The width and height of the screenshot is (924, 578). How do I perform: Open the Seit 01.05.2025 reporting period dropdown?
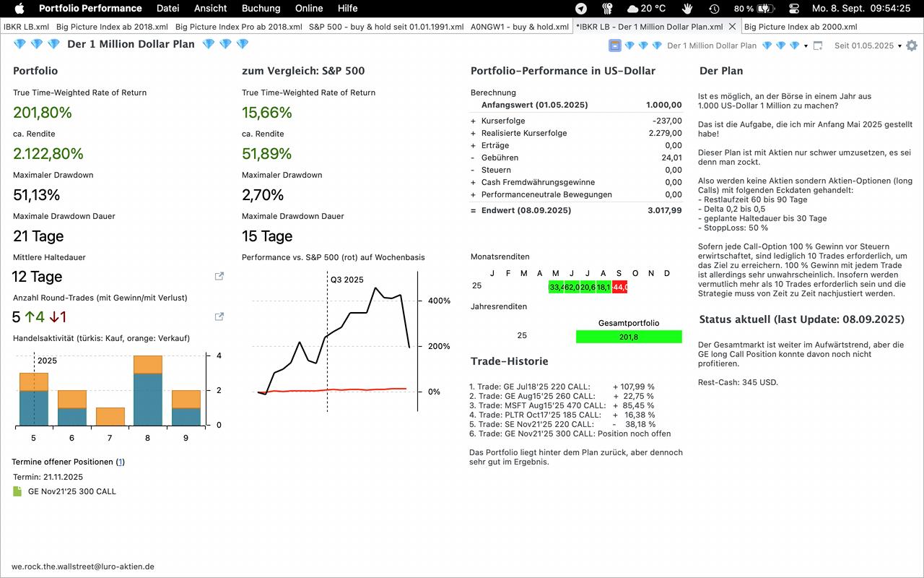click(868, 46)
